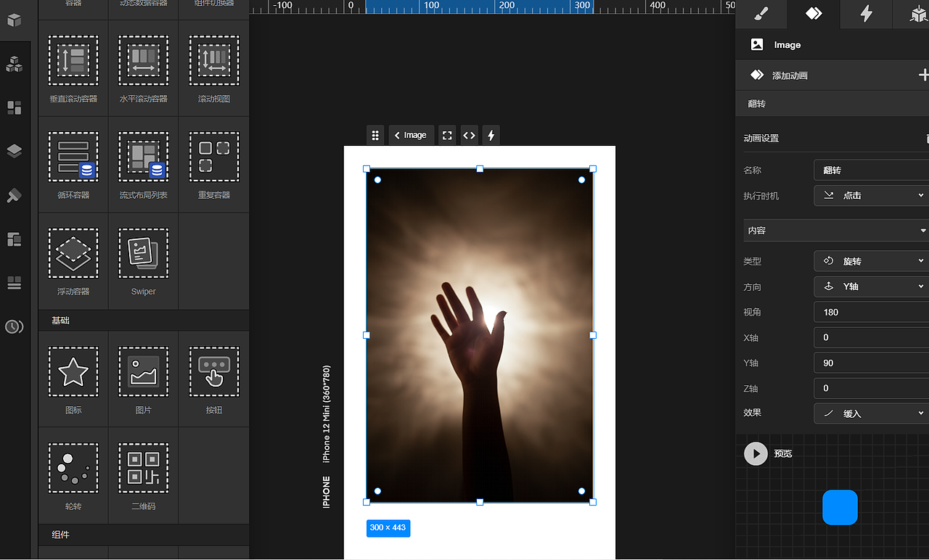The image size is (929, 560).
Task: Click the fullscreen icon in Image toolbar
Action: click(447, 135)
